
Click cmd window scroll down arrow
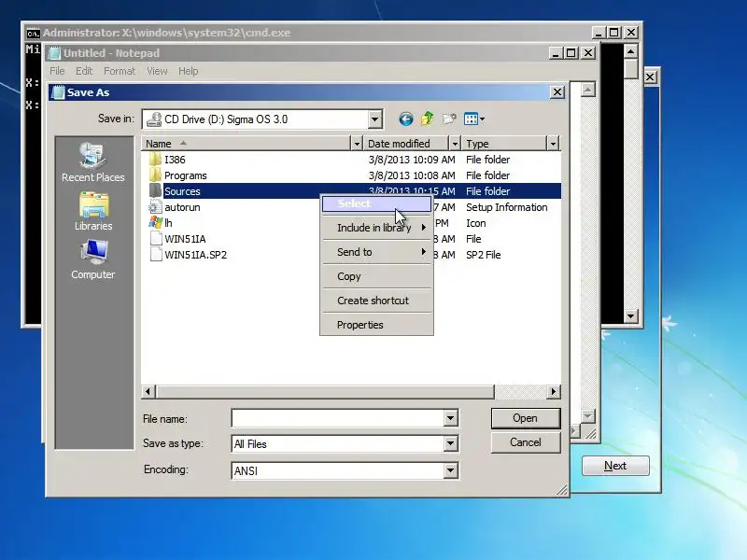(x=631, y=315)
